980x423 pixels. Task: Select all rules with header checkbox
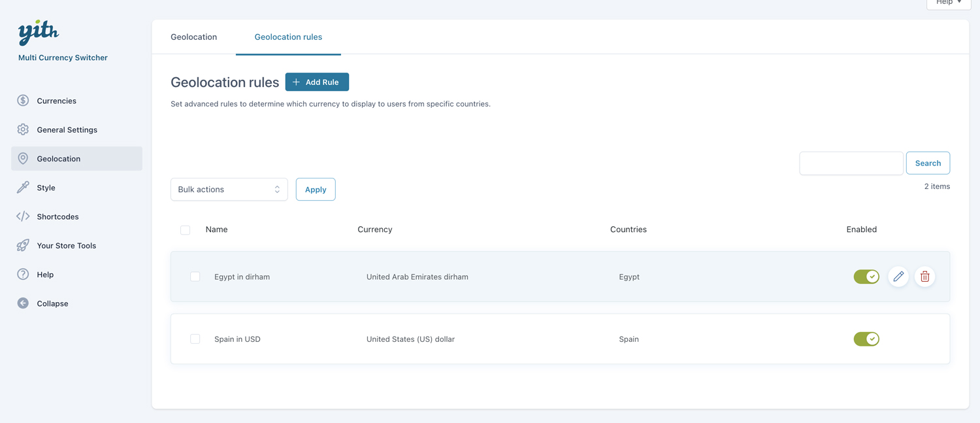(186, 230)
